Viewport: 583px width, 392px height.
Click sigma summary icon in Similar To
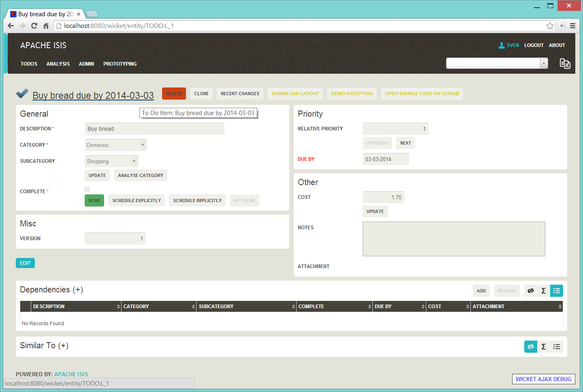543,347
